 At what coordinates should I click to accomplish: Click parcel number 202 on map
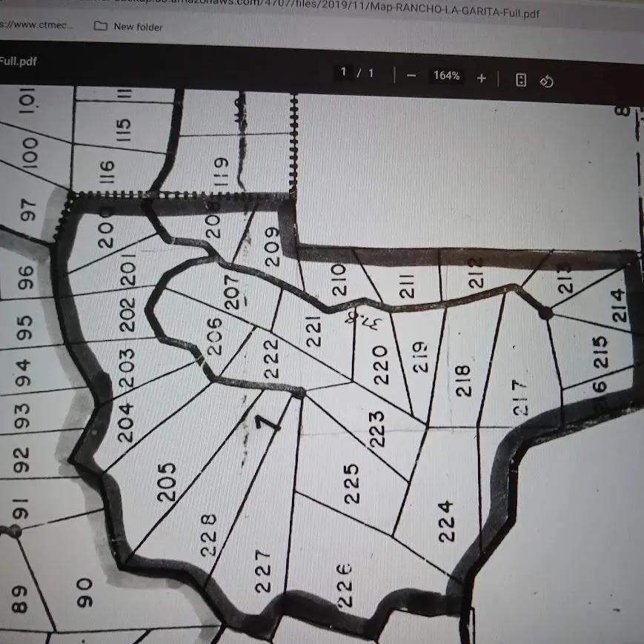click(x=127, y=314)
